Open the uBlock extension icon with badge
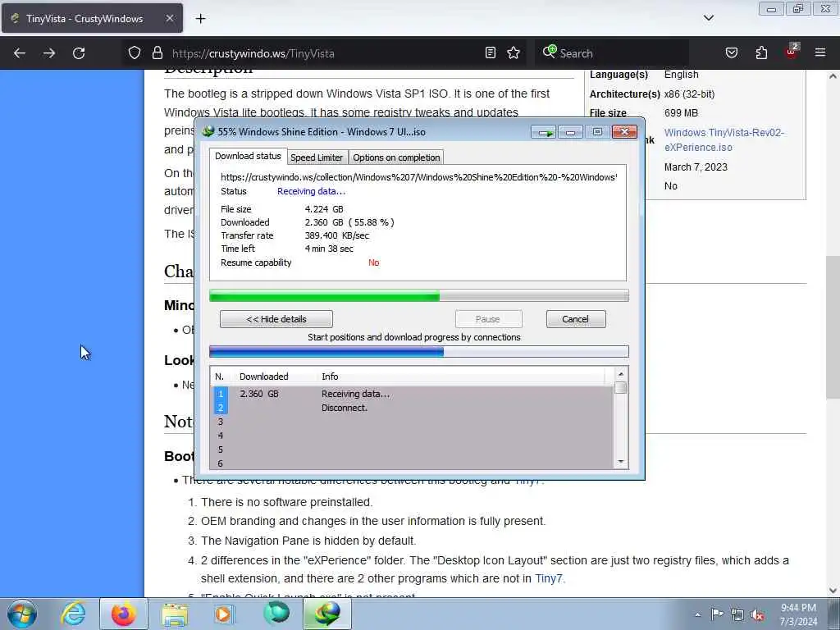Image resolution: width=840 pixels, height=630 pixels. pos(792,52)
